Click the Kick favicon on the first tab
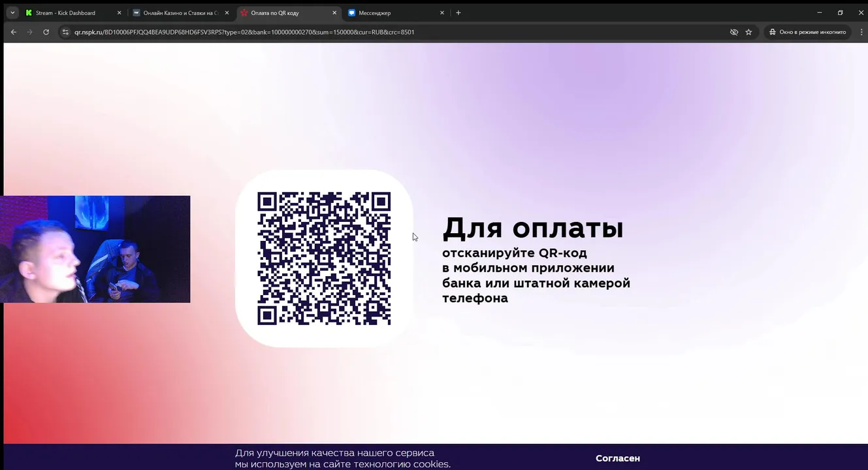This screenshot has width=868, height=470. coord(29,12)
